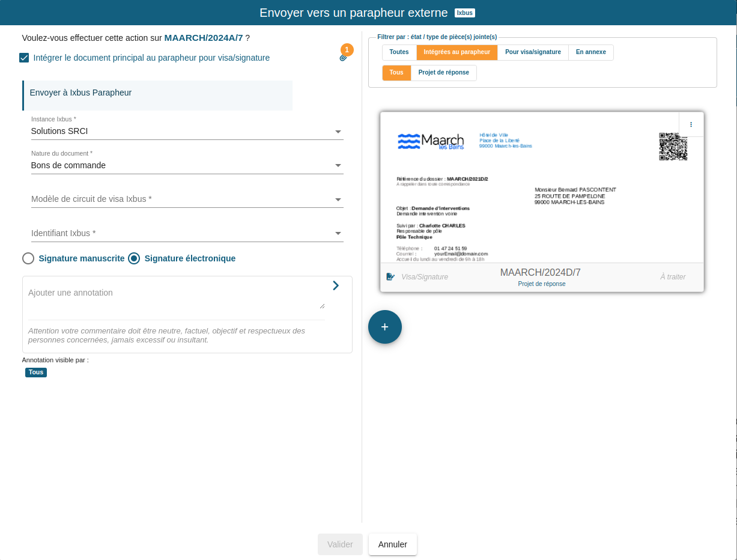
Task: Open the Instance Ixbus dropdown
Action: pos(187,132)
